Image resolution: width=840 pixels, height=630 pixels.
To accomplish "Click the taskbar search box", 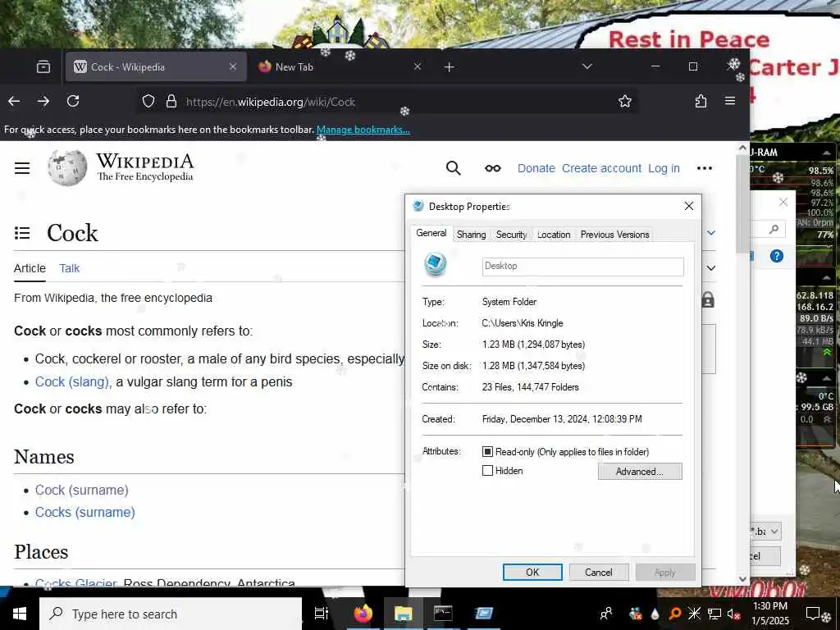I will 171,614.
